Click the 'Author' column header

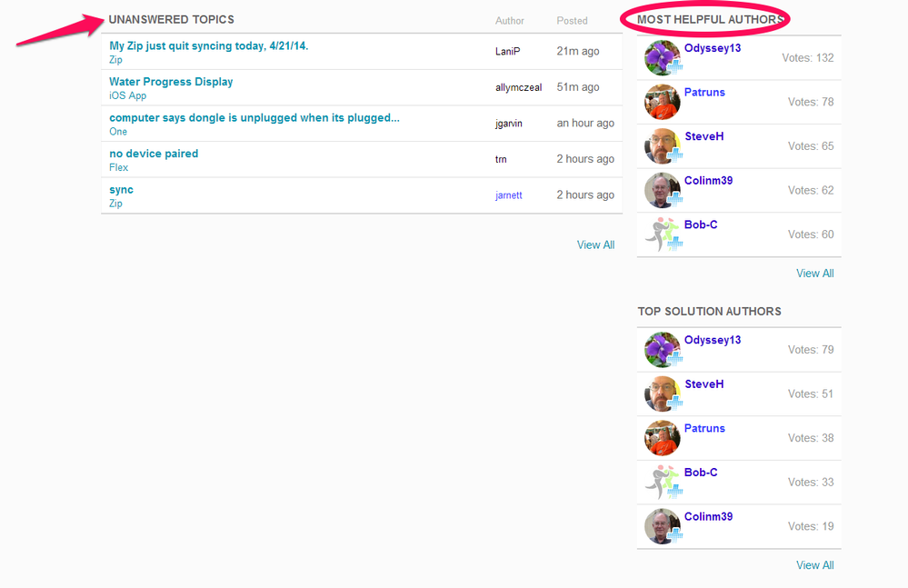510,21
